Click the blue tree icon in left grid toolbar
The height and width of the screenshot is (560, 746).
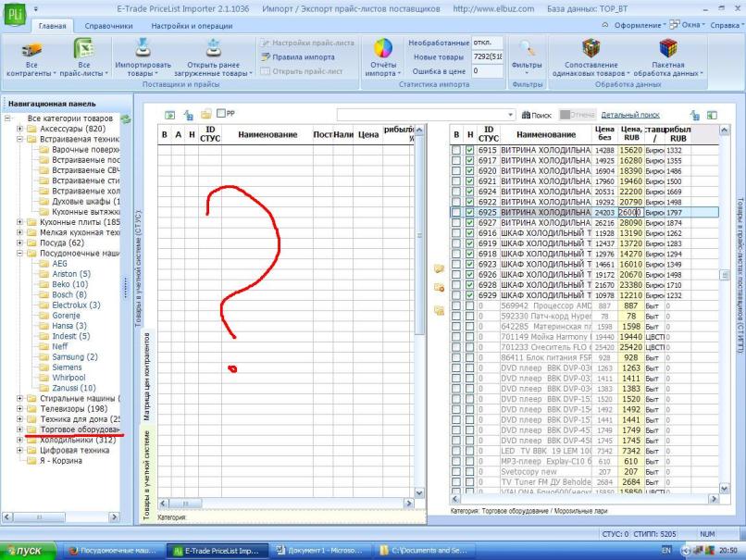coord(189,115)
